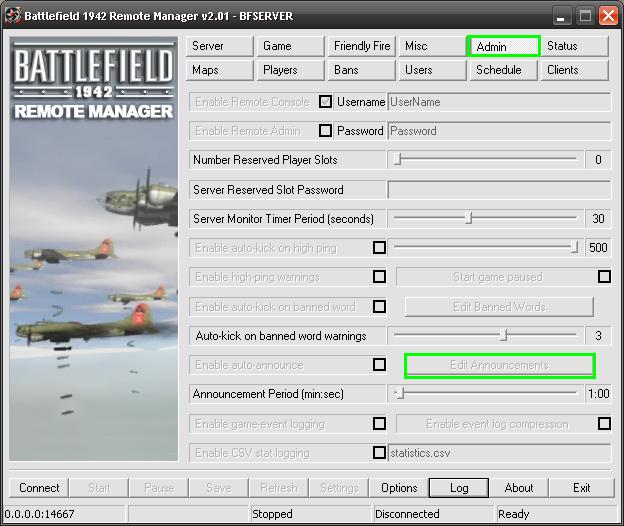
Task: Open the Users tab
Action: [x=432, y=70]
